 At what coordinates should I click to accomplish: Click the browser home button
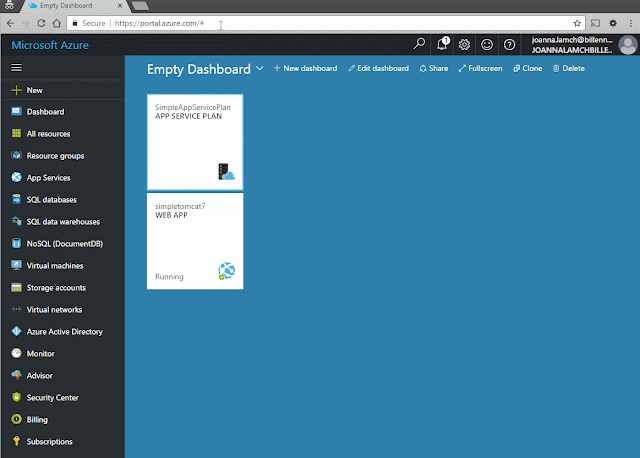click(x=57, y=23)
